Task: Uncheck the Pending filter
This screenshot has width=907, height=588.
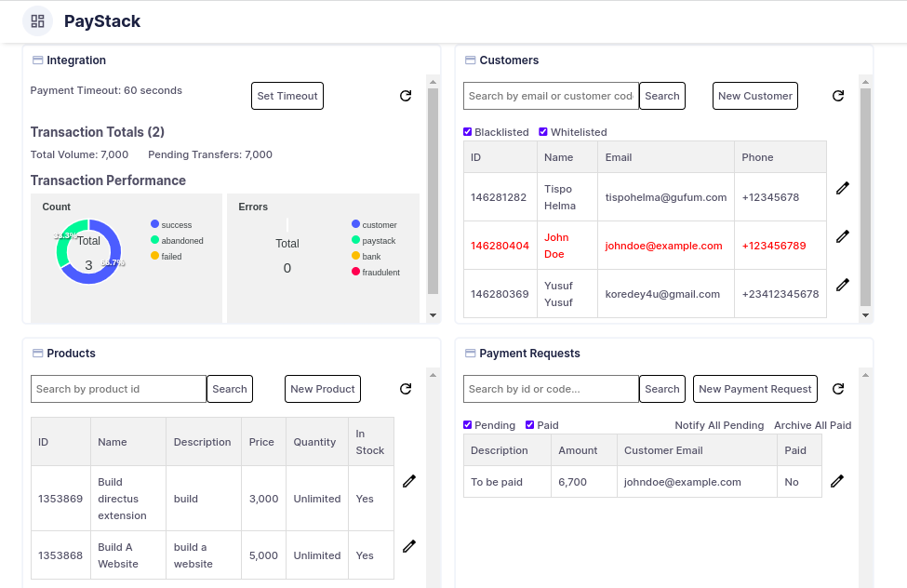Action: pos(467,425)
